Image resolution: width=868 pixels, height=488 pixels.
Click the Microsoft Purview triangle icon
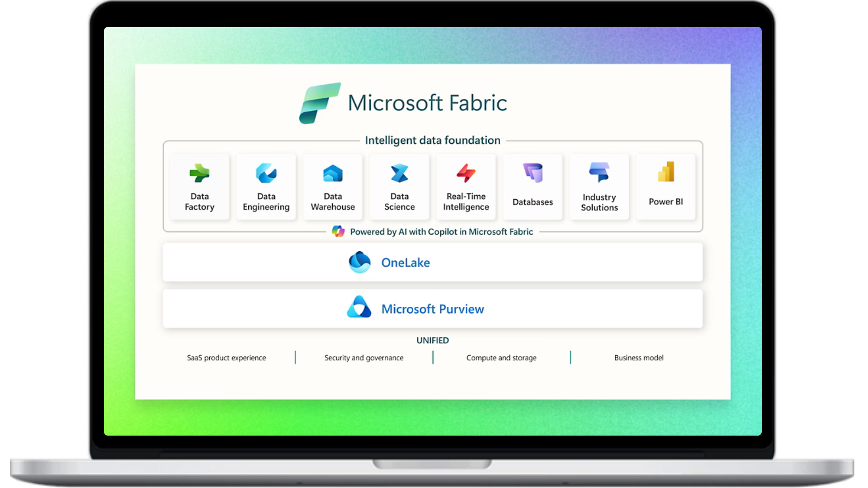tap(359, 307)
